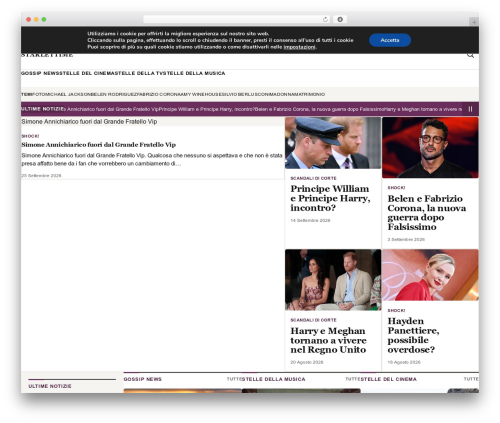Open bold headline Simone Annichiarico fuori dal Grande Fratello
Screen dimensions: 500x423
(x=99, y=145)
